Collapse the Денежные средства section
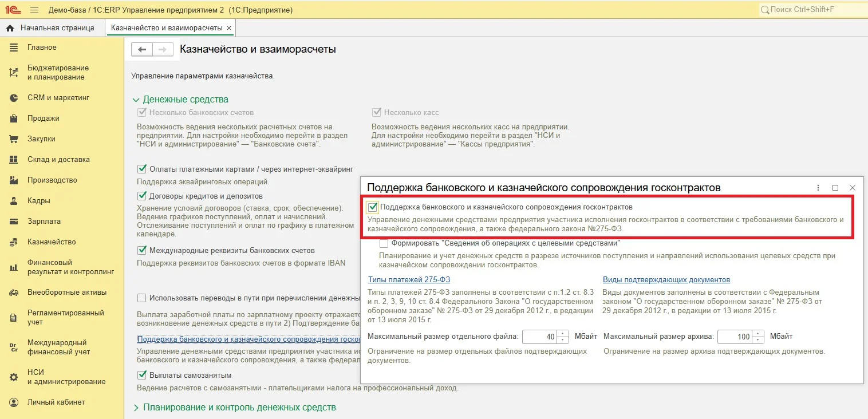The width and height of the screenshot is (868, 419). tap(136, 100)
